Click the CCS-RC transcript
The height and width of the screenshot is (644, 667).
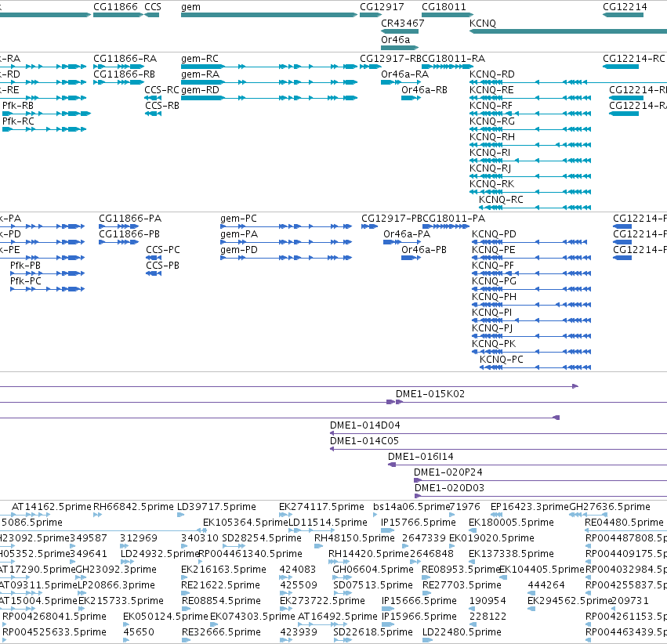[153, 98]
